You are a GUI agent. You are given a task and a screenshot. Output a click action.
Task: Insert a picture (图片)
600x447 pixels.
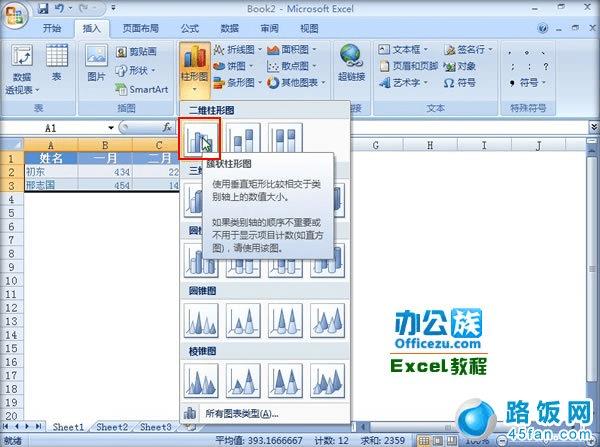coord(96,63)
